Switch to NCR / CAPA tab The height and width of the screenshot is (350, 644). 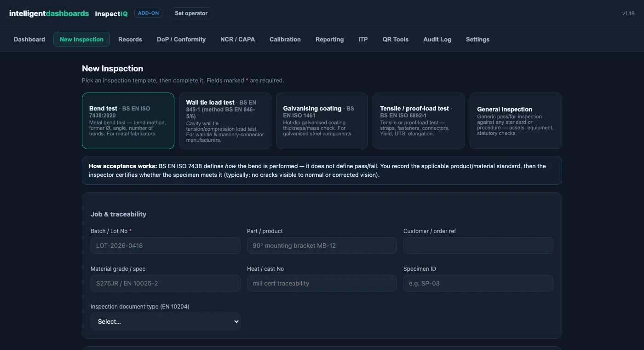click(x=237, y=40)
